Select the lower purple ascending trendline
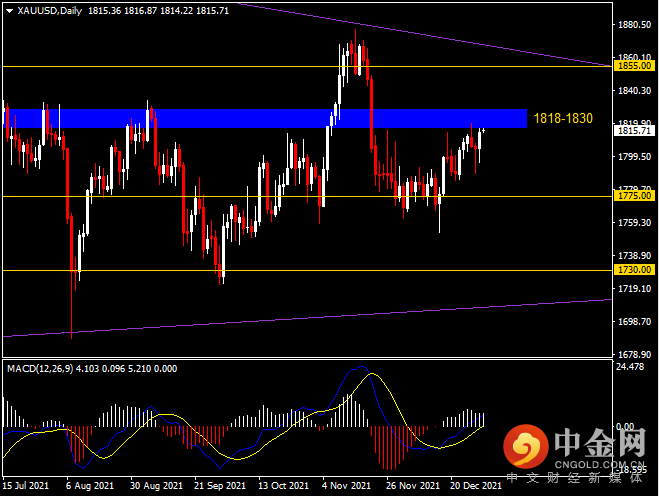This screenshot has width=660, height=496. tap(307, 318)
